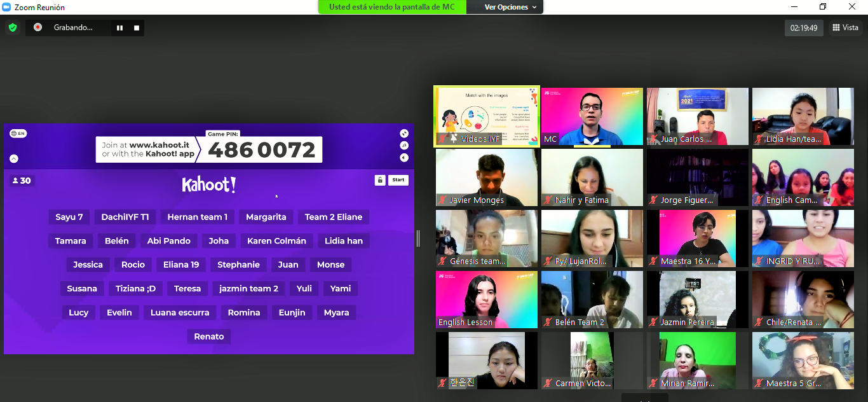868x402 pixels.
Task: Click the muted mic icon on Maestra 5 tile
Action: pos(759,383)
